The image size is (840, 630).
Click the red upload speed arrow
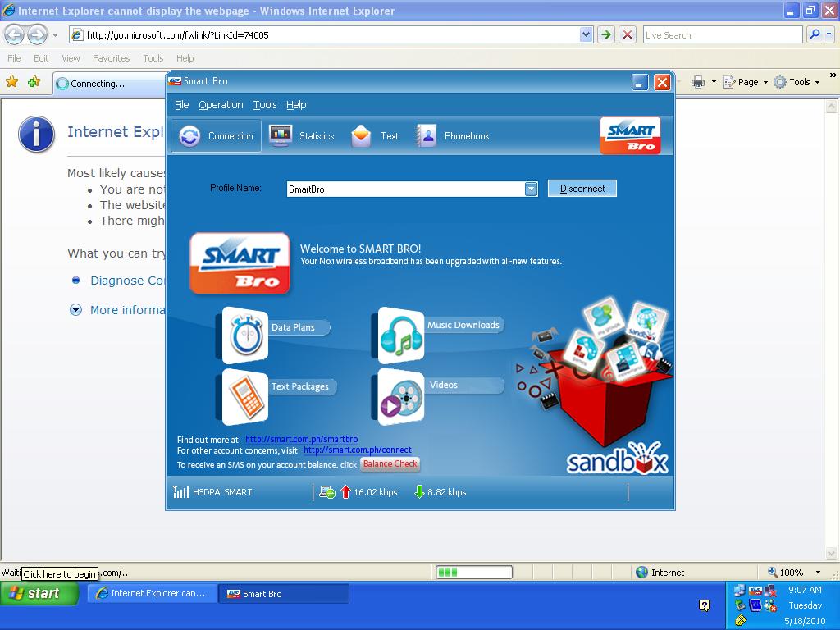coord(345,492)
